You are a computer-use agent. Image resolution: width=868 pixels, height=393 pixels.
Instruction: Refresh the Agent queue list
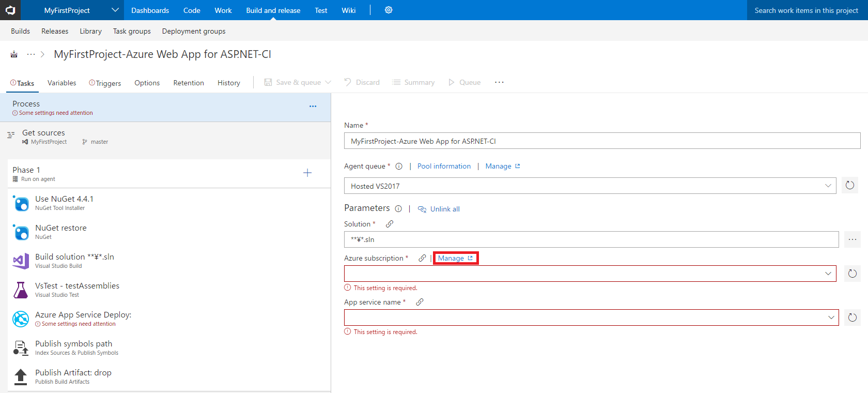pos(850,185)
